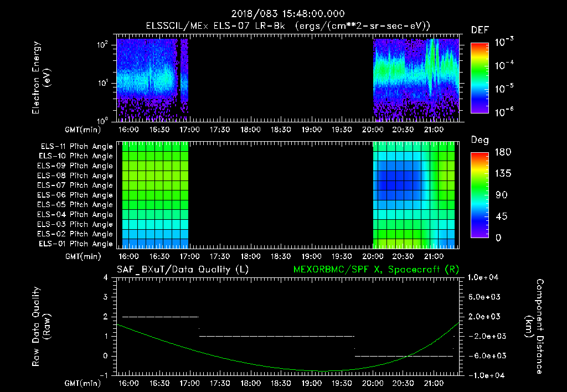Click the 6.0e+03 right axis tick label
This screenshot has height=392, width=567.
[x=484, y=297]
